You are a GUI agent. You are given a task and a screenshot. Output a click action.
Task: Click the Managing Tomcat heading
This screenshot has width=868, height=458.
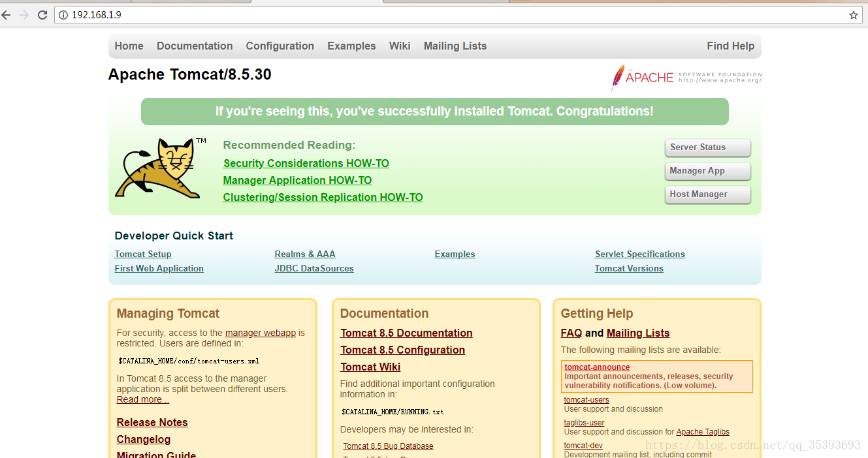168,314
